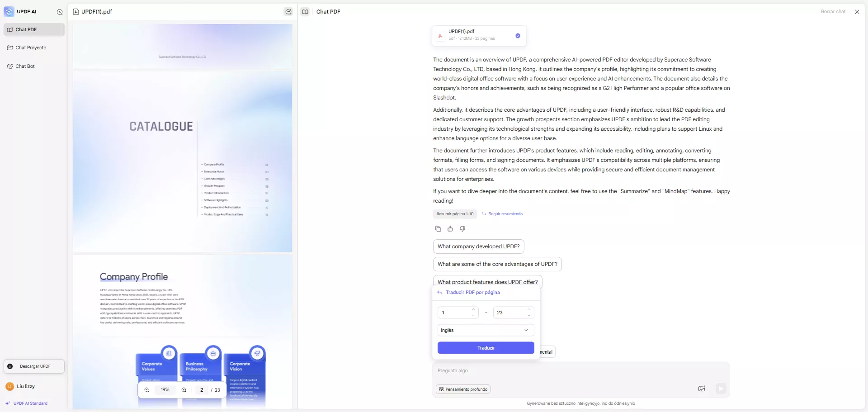Viewport: 868px width, 412px height.
Task: Open chat history clock icon
Action: click(x=60, y=12)
